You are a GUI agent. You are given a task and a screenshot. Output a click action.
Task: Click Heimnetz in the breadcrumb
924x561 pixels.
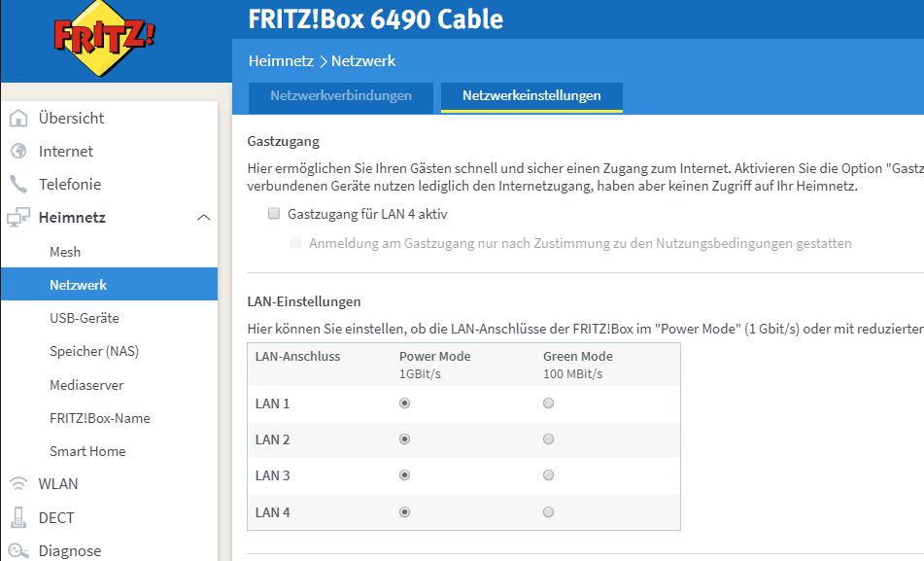281,60
